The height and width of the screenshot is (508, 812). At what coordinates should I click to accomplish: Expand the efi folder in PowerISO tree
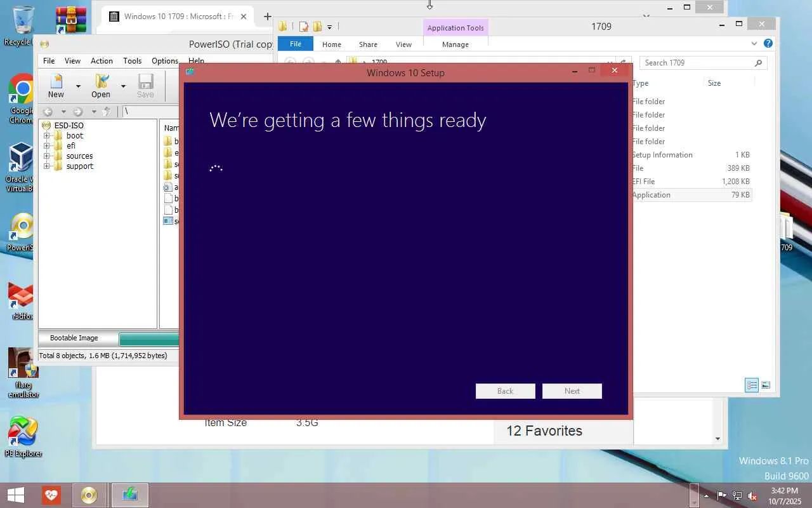(46, 146)
